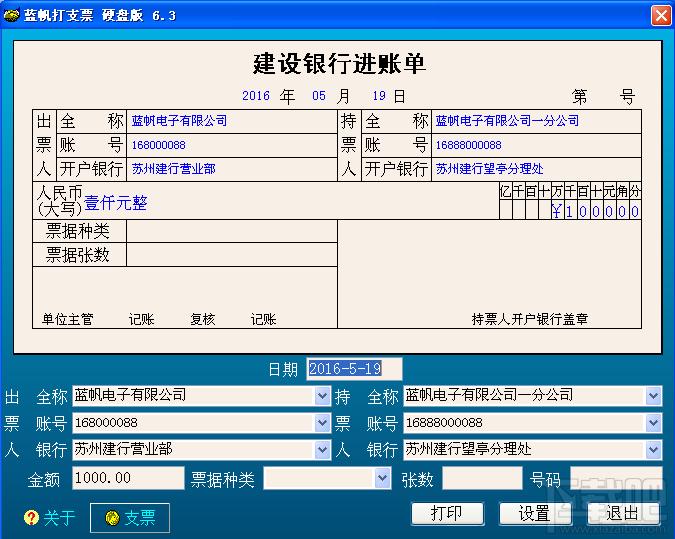Click slip drawer account 168000088
The height and width of the screenshot is (539, 675).
[x=159, y=145]
